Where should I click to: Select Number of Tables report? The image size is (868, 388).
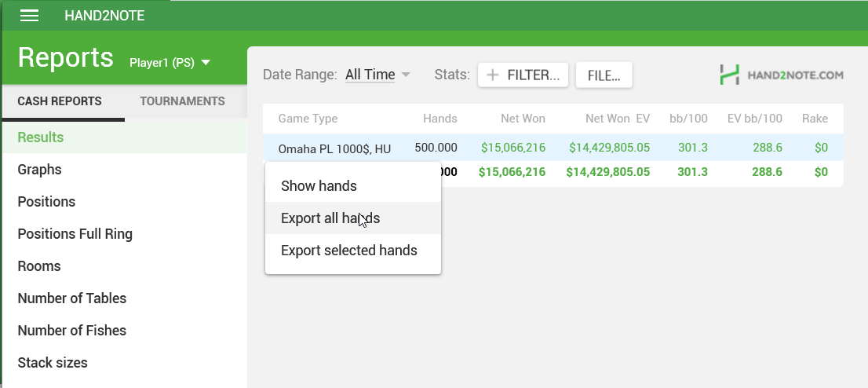[x=71, y=298]
